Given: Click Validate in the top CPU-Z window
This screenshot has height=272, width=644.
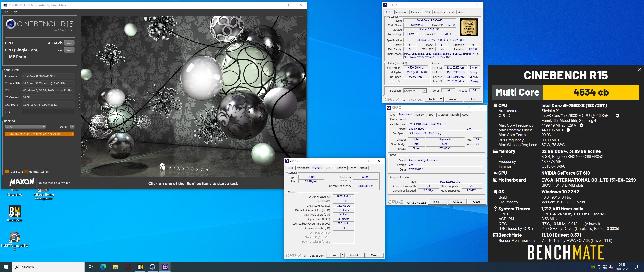Looking at the screenshot, I should (453, 99).
